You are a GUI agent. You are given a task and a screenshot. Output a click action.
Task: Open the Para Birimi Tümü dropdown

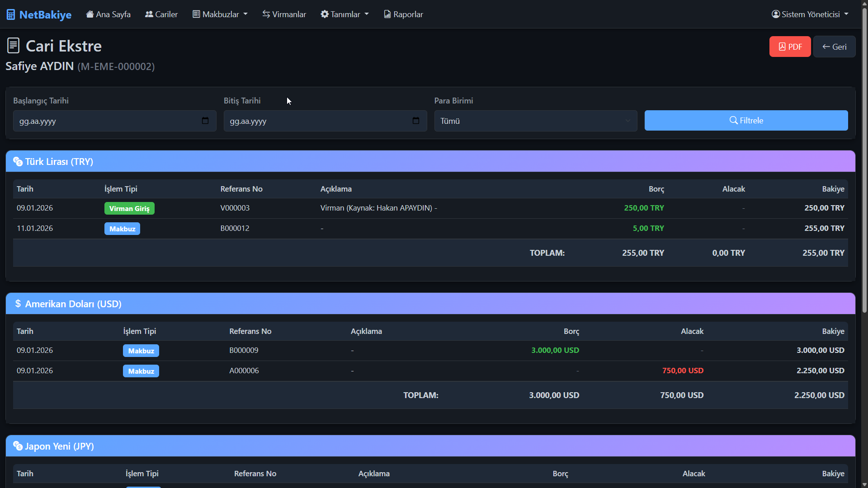click(536, 121)
